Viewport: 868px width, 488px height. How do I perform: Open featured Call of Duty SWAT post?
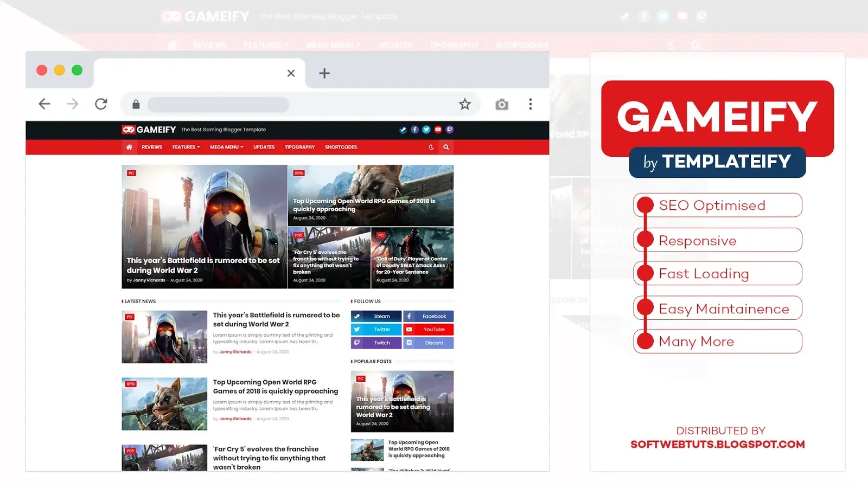(413, 258)
